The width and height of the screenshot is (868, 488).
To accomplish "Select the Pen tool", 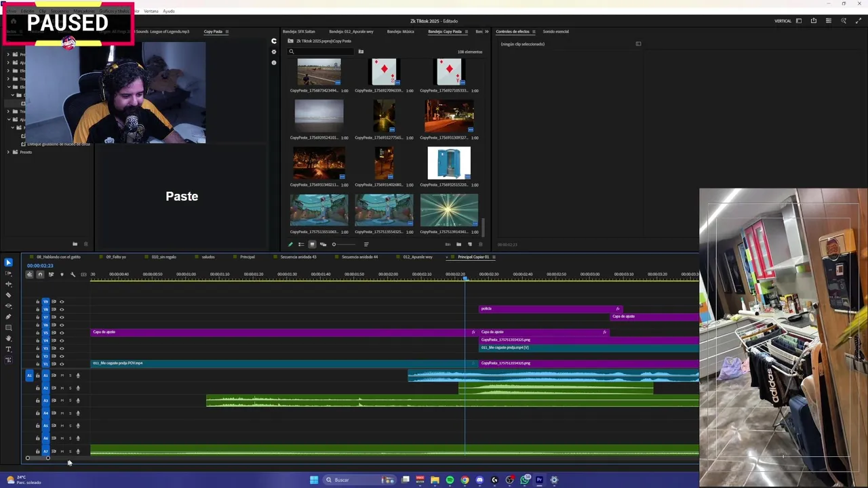I will tap(8, 317).
